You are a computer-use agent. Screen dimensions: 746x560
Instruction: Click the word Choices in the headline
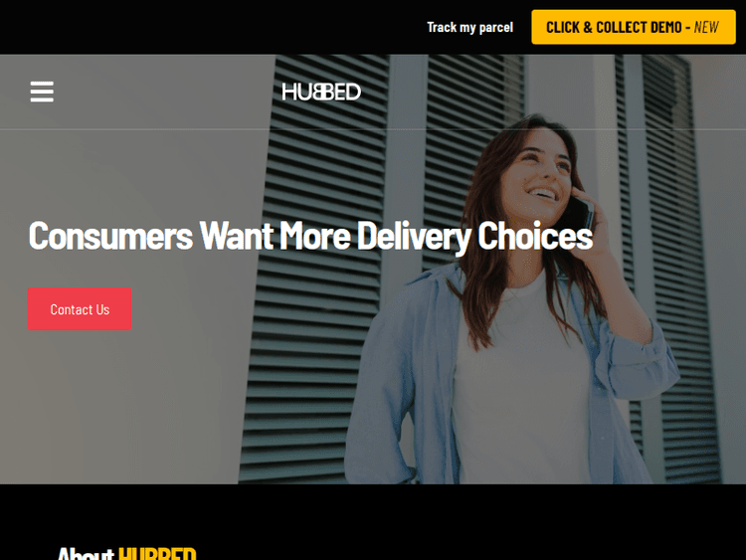535,235
